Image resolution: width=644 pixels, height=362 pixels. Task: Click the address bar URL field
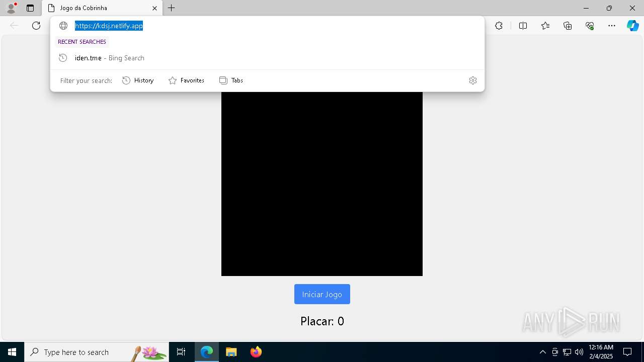tap(267, 26)
